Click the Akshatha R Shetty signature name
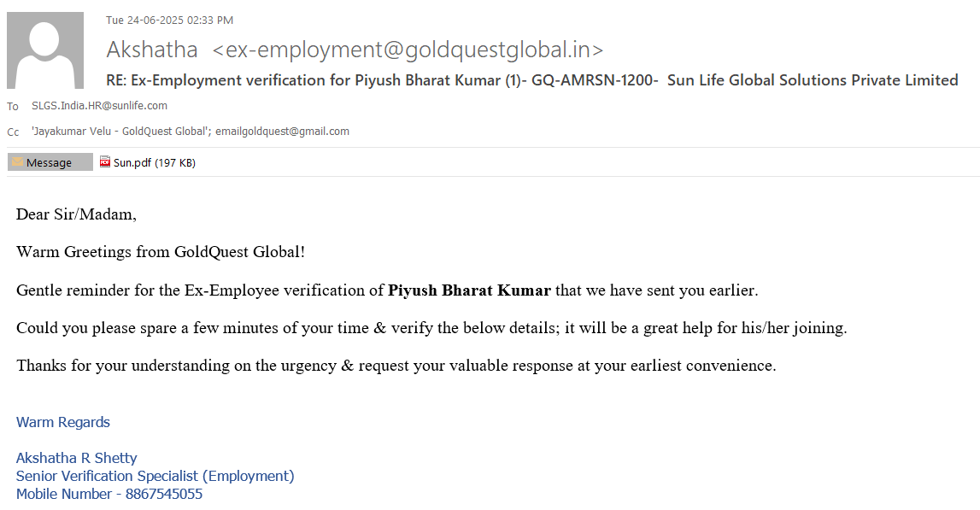 (76, 458)
